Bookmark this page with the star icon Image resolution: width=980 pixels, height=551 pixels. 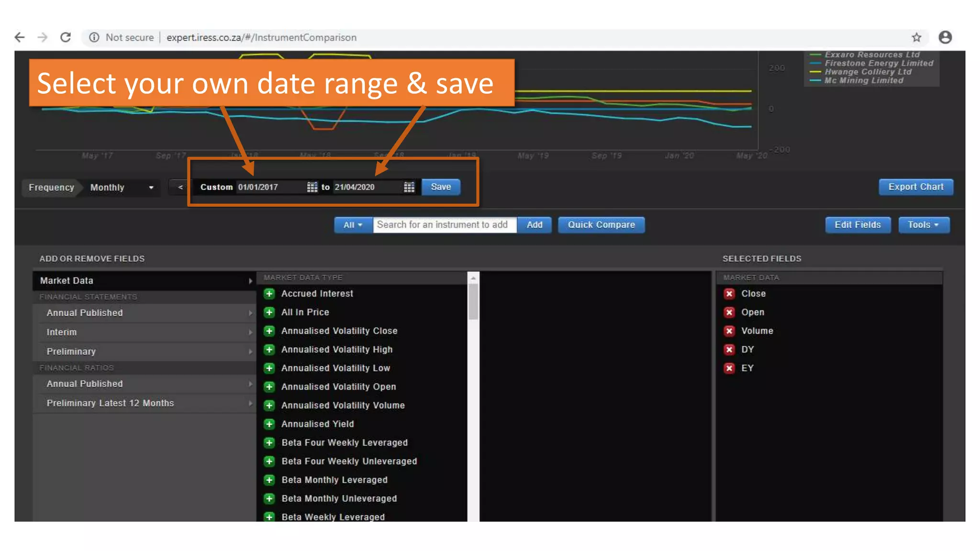pos(916,37)
